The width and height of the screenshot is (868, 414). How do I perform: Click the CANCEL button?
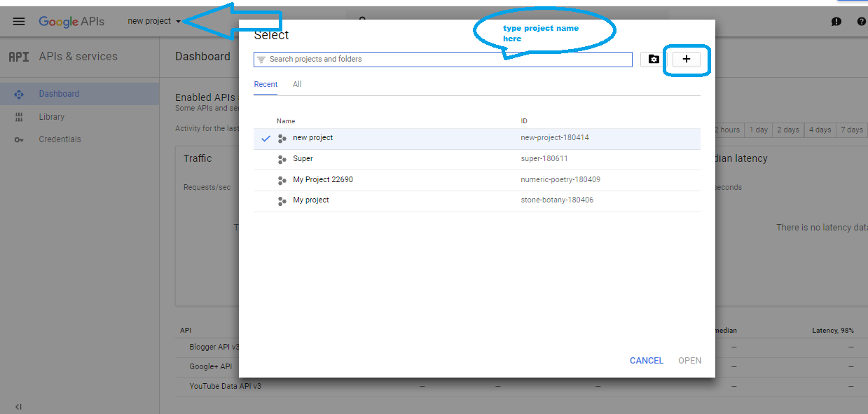(647, 361)
